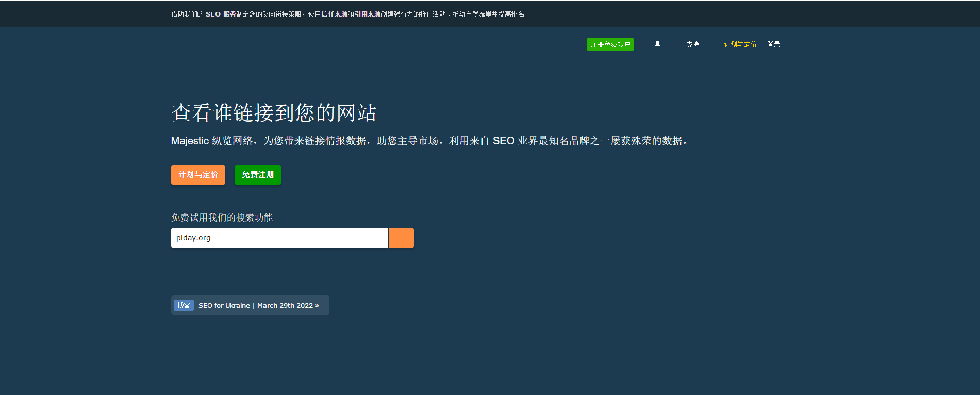
Task: Open the SEO for Ukraine blog post link
Action: (x=259, y=305)
